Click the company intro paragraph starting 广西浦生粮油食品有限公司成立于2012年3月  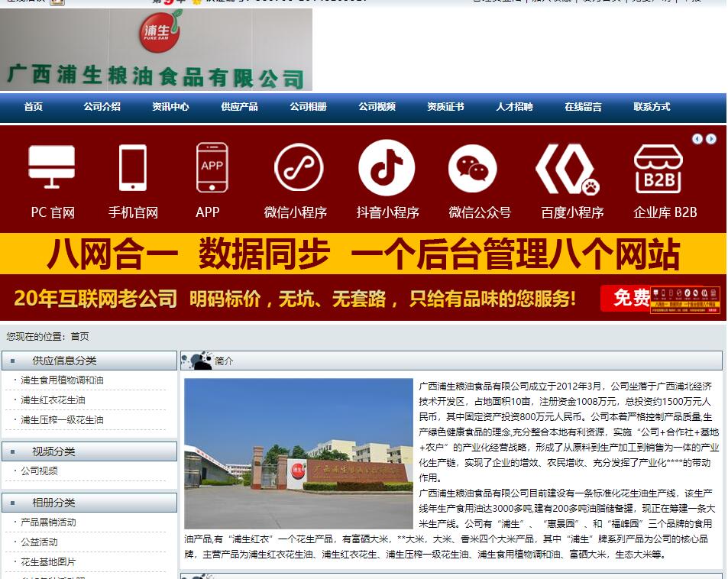click(x=569, y=432)
